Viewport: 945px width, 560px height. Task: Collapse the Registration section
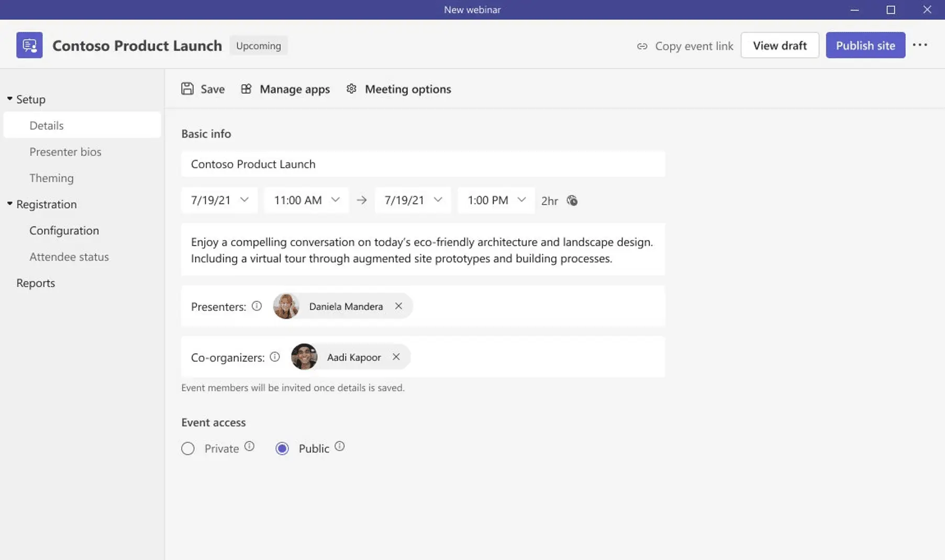click(x=10, y=203)
